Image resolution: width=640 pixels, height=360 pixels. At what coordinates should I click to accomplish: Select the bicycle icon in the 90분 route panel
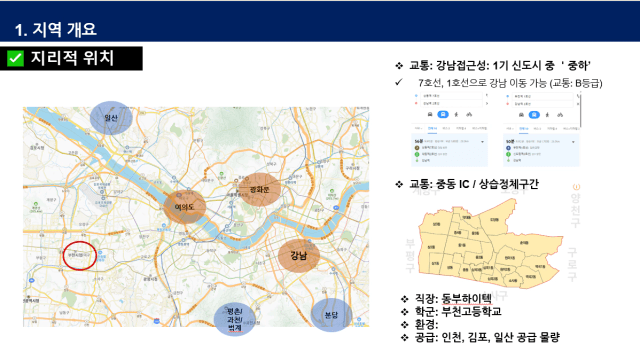pyautogui.click(x=560, y=115)
